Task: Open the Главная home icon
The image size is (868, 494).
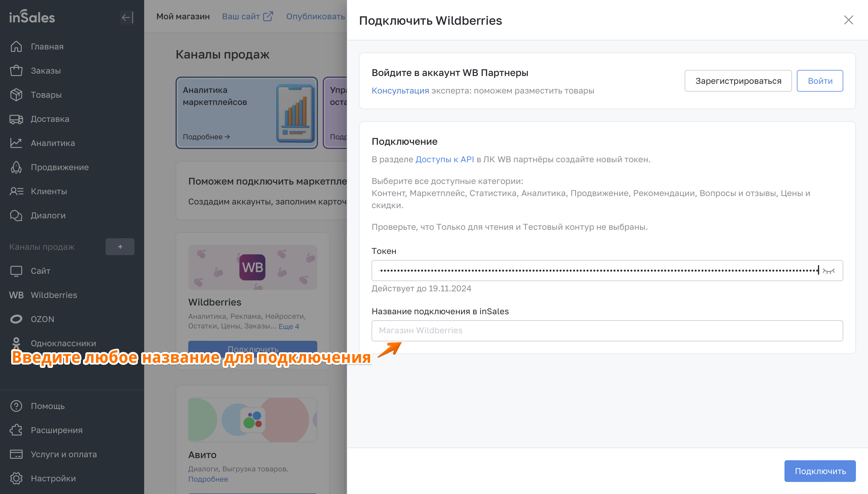Action: pyautogui.click(x=16, y=46)
